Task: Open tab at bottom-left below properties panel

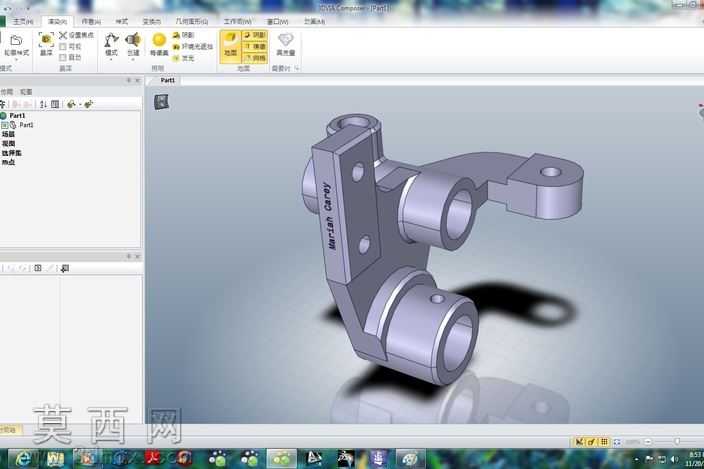Action: point(9,430)
